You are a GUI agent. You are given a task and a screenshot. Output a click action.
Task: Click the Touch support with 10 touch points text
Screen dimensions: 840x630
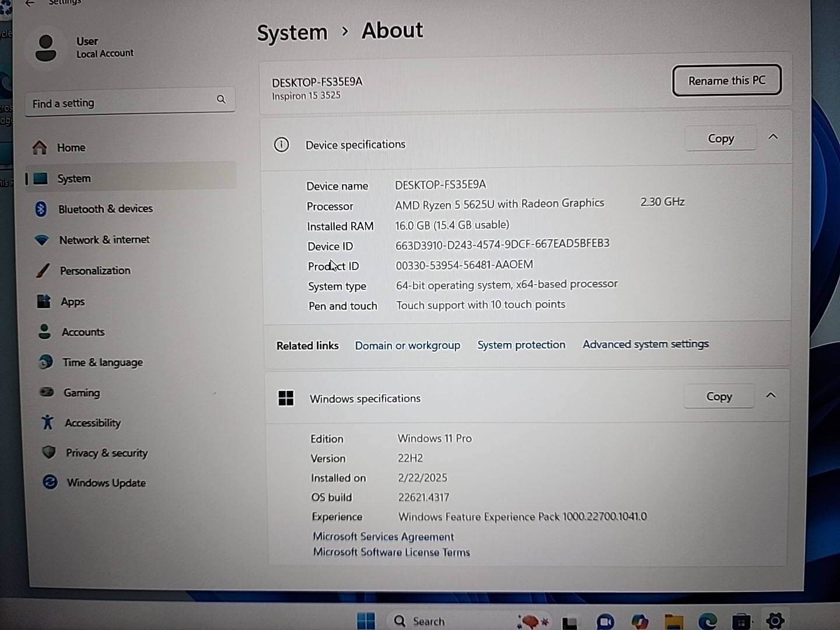tap(481, 304)
